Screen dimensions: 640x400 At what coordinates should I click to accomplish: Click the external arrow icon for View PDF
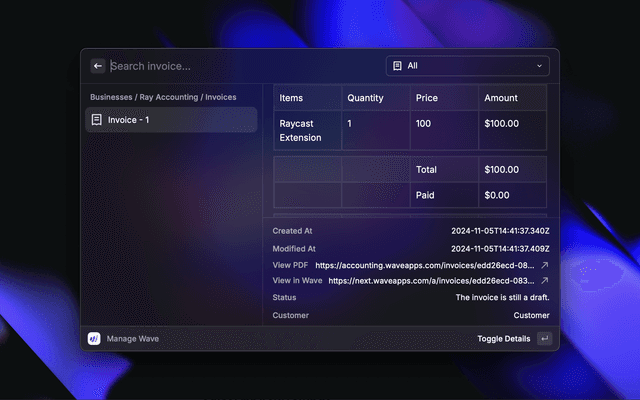[x=545, y=265]
